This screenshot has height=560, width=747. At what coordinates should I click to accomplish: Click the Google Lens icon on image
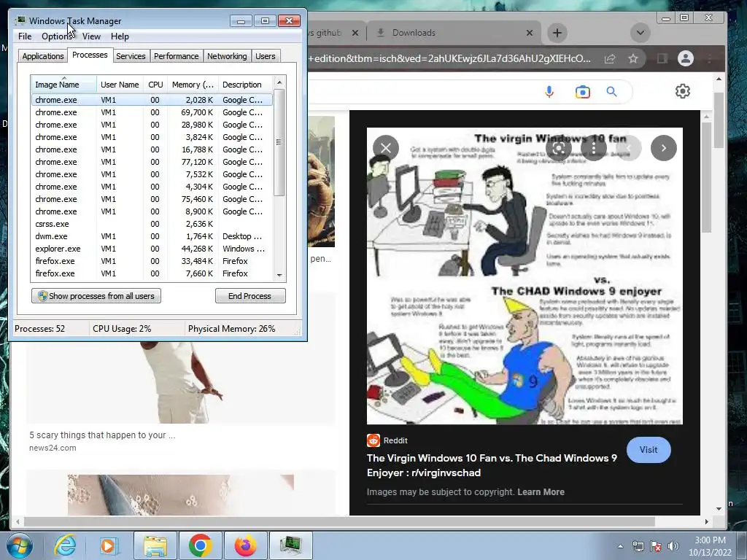(559, 148)
